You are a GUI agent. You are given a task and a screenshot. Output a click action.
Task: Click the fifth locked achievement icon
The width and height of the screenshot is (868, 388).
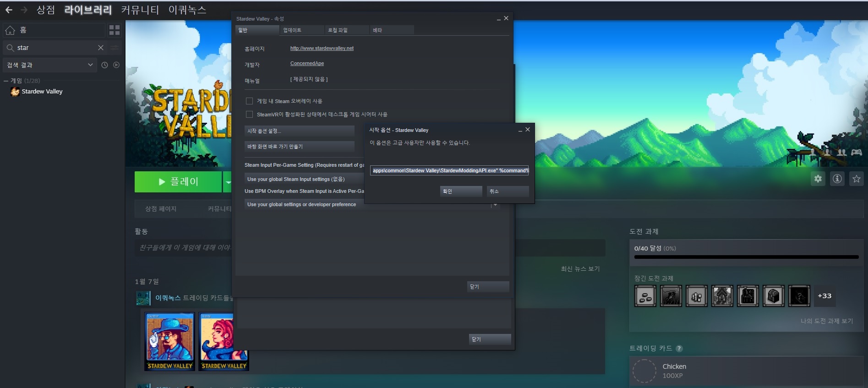pos(748,296)
